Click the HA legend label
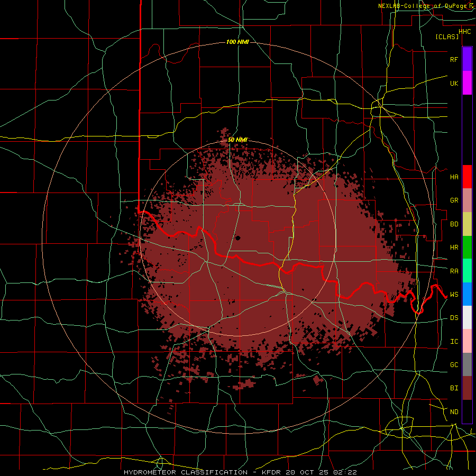The width and height of the screenshot is (476, 476). click(454, 177)
